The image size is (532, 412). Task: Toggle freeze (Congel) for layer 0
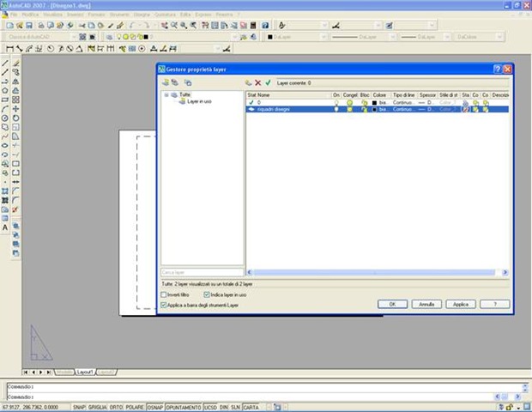coord(349,102)
